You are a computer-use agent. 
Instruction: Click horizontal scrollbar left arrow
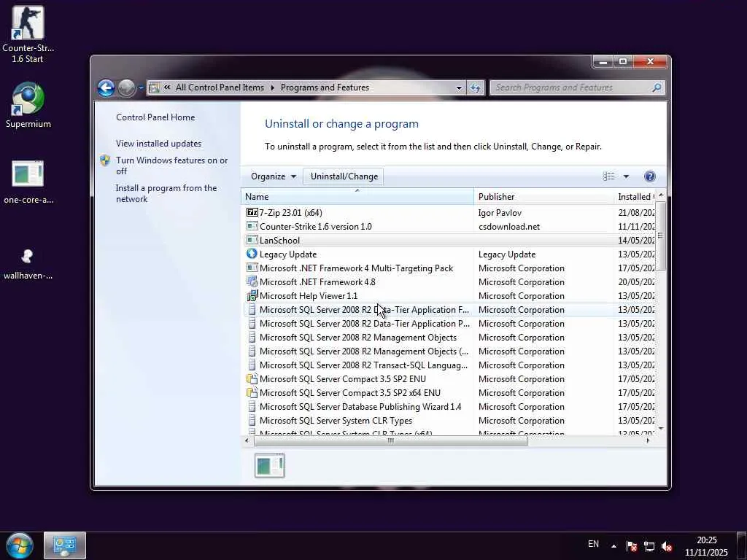coord(247,441)
